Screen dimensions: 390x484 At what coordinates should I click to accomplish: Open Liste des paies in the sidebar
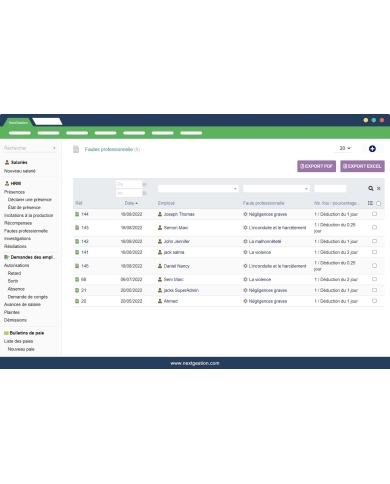click(18, 341)
